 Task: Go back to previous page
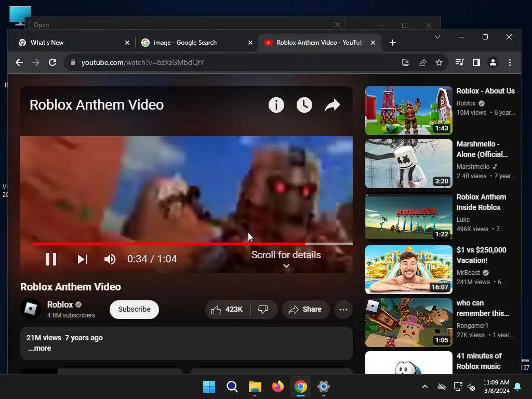tap(19, 62)
